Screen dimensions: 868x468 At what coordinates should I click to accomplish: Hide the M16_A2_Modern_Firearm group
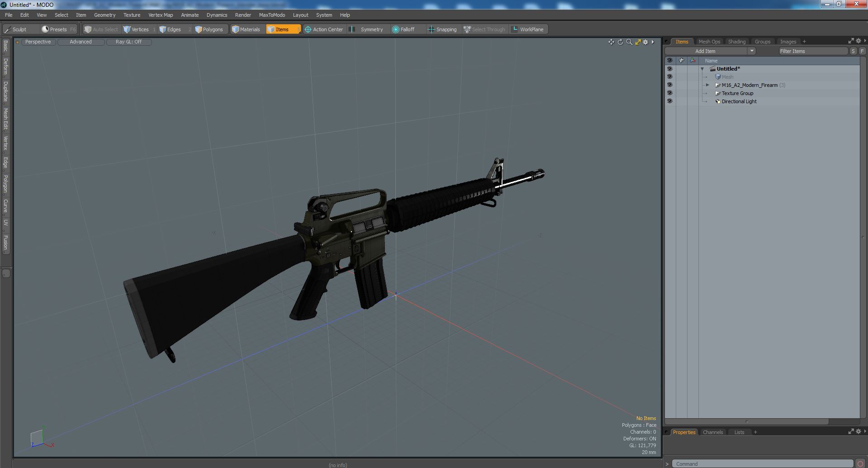(669, 85)
